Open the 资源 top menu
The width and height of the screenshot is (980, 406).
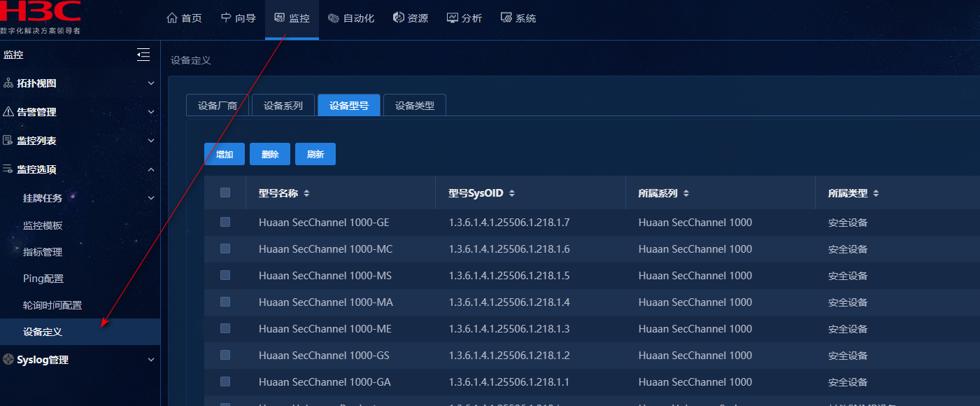pyautogui.click(x=411, y=18)
